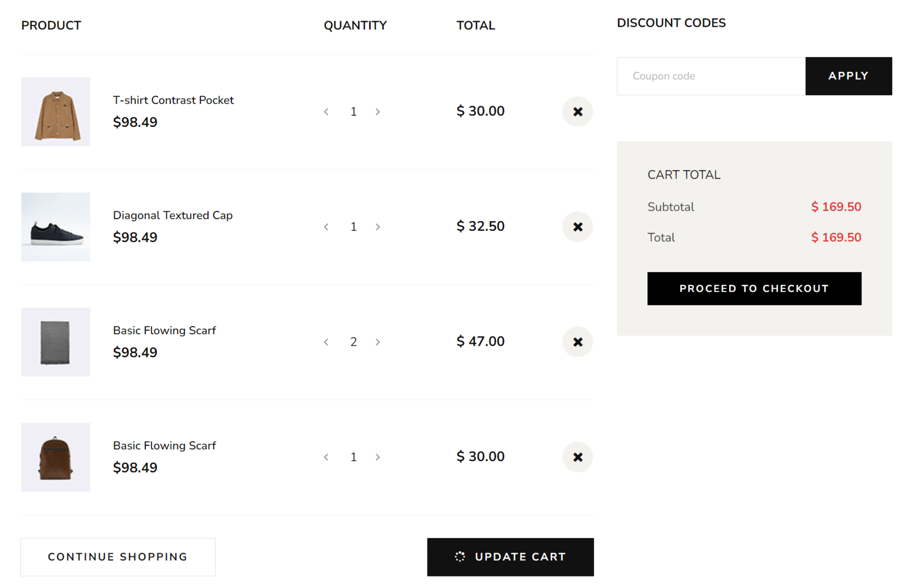Increase Diagonal Textured Cap quantity
Viewport: 905px width, 588px height.
pyautogui.click(x=377, y=226)
